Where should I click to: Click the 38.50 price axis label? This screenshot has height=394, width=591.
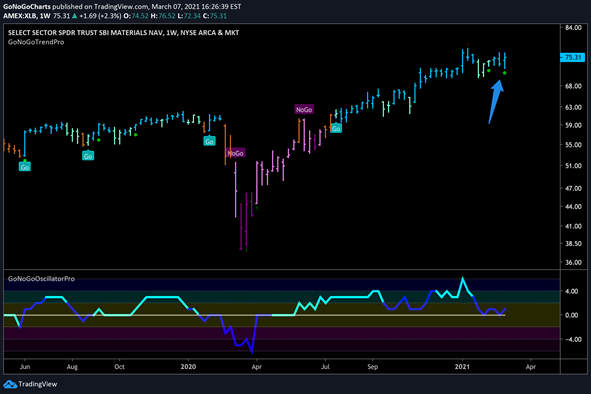click(x=573, y=244)
